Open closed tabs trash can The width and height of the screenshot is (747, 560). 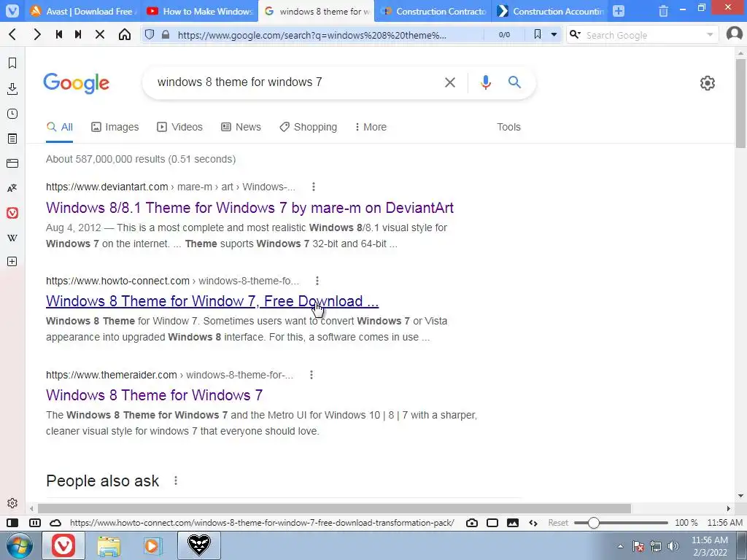[x=663, y=11]
